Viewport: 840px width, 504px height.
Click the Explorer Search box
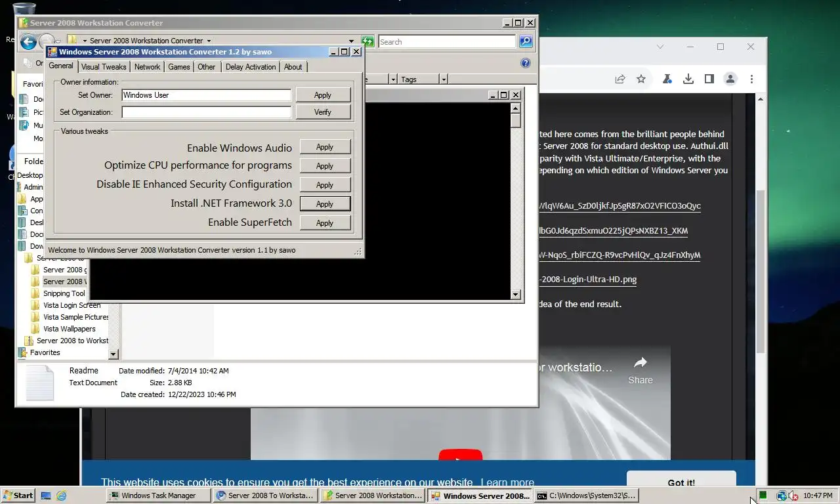click(x=447, y=42)
